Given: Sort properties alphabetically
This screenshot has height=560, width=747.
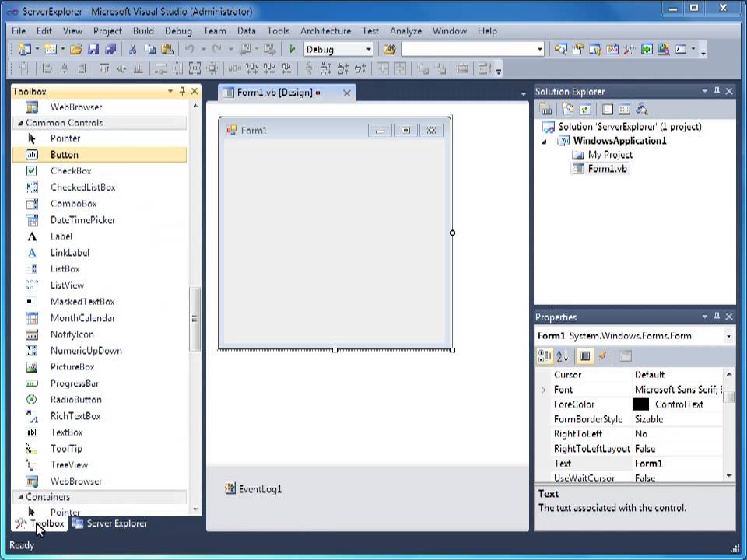Looking at the screenshot, I should tap(562, 355).
